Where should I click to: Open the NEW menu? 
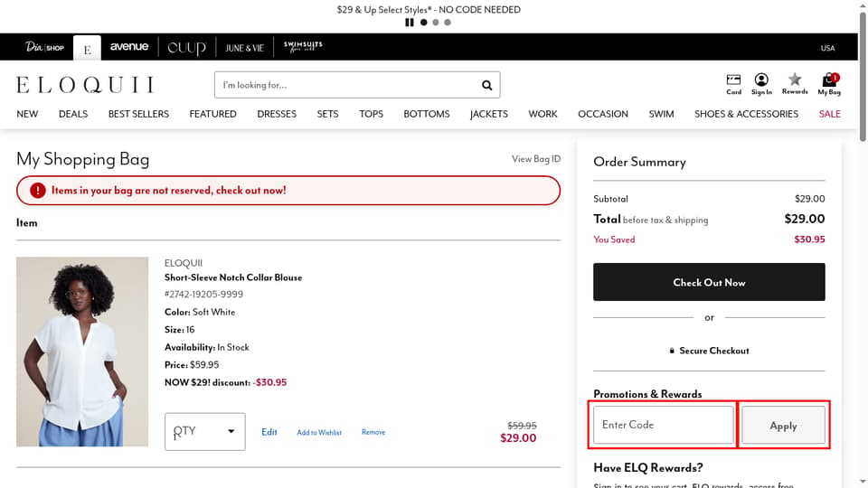point(27,114)
